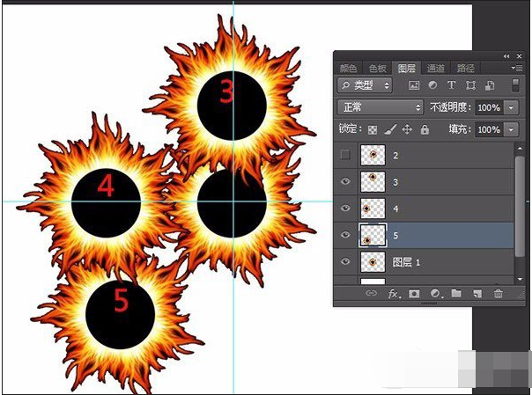Create a new layer group folder

click(455, 294)
